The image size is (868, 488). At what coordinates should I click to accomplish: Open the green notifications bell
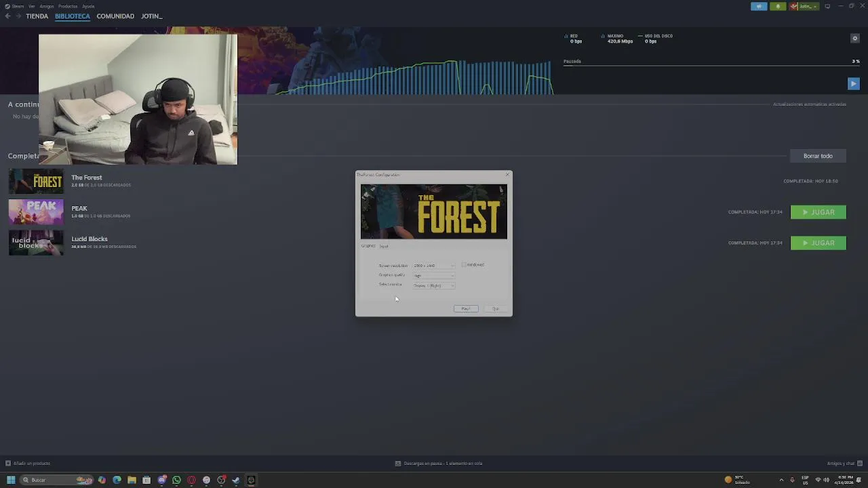[x=778, y=6]
